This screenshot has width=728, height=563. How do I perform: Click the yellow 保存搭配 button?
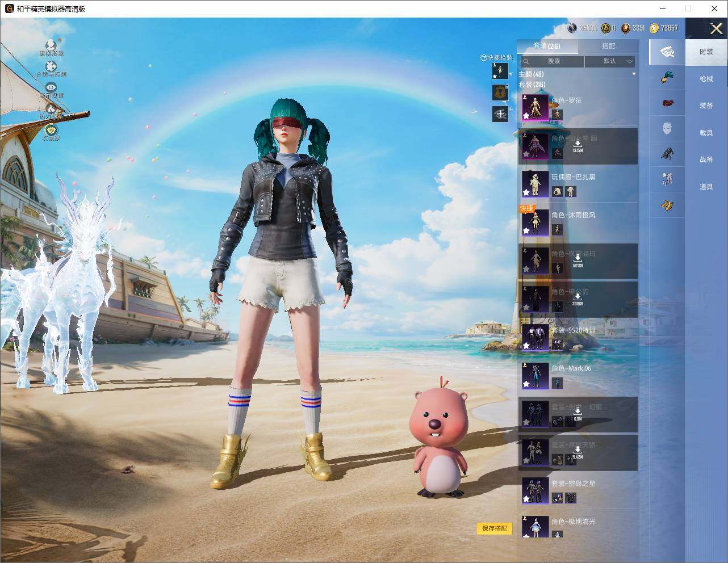[x=495, y=528]
